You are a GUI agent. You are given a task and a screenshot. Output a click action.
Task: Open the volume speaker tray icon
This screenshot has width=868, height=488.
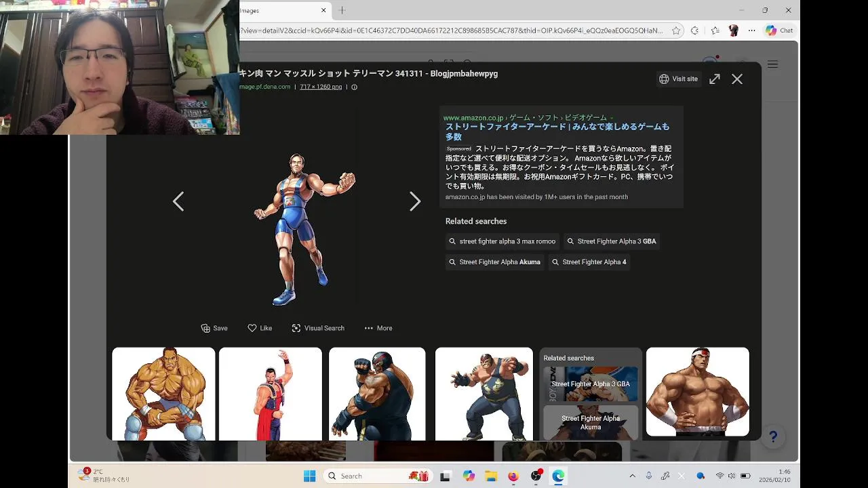click(x=732, y=476)
